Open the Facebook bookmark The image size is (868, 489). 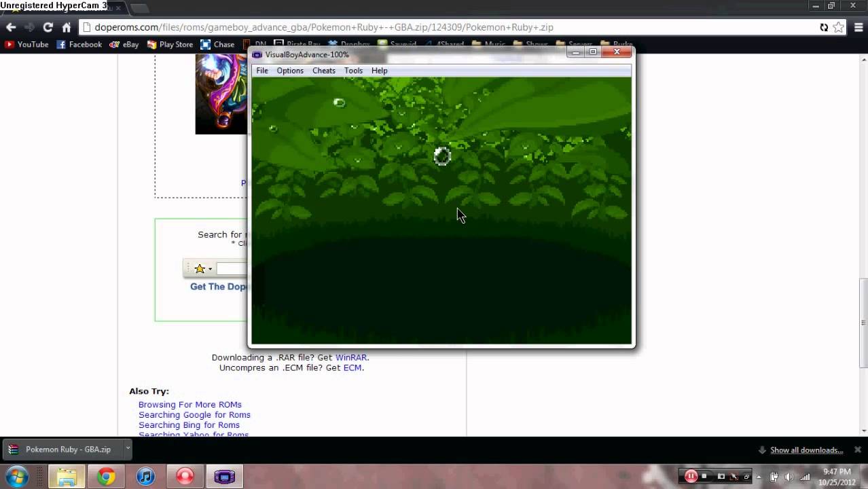coord(79,44)
